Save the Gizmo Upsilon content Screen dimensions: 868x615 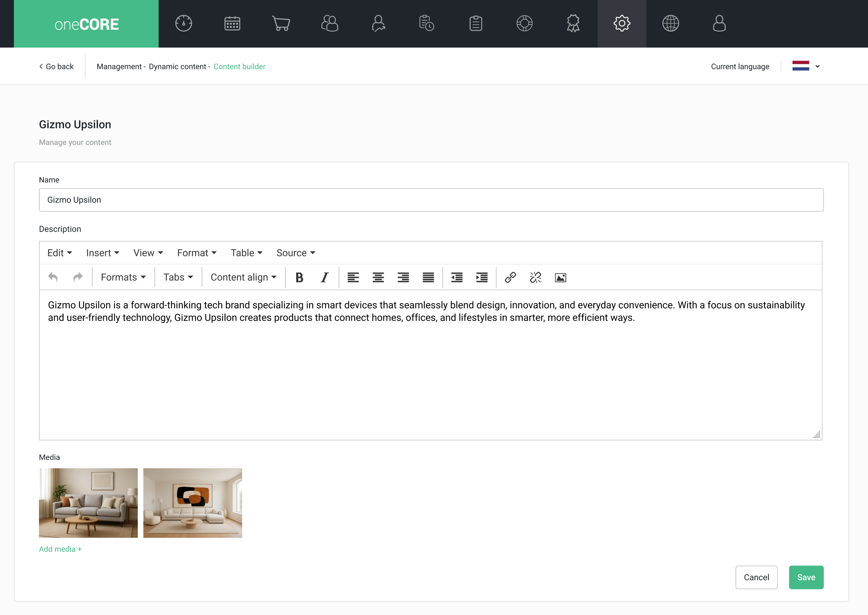pyautogui.click(x=806, y=577)
